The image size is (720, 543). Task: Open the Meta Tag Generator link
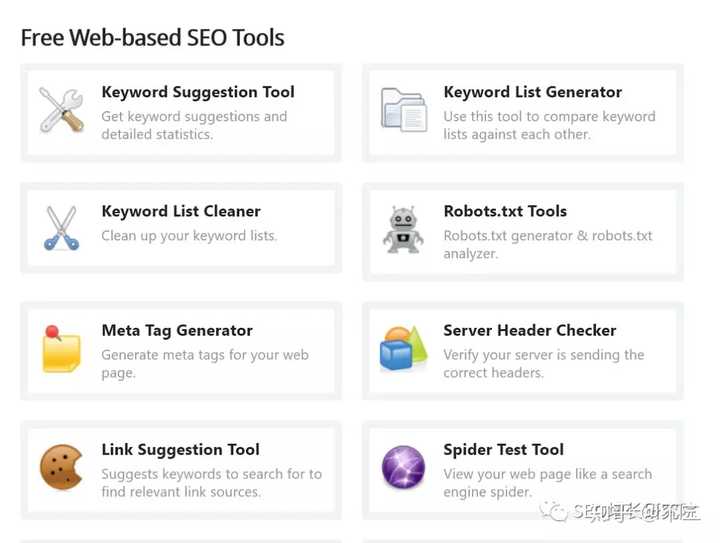tap(177, 331)
